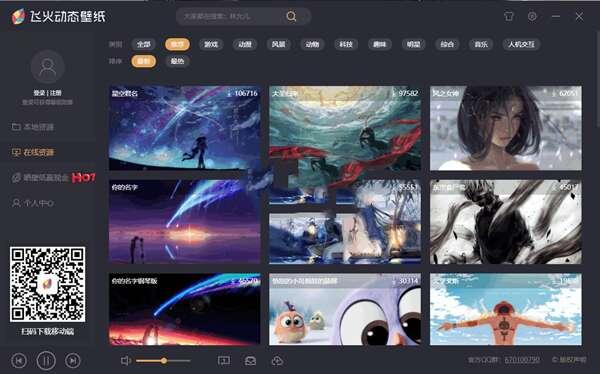600x374 pixels.
Task: Open the tattooed-back character wallpaper thumbnail
Action: tap(505, 309)
